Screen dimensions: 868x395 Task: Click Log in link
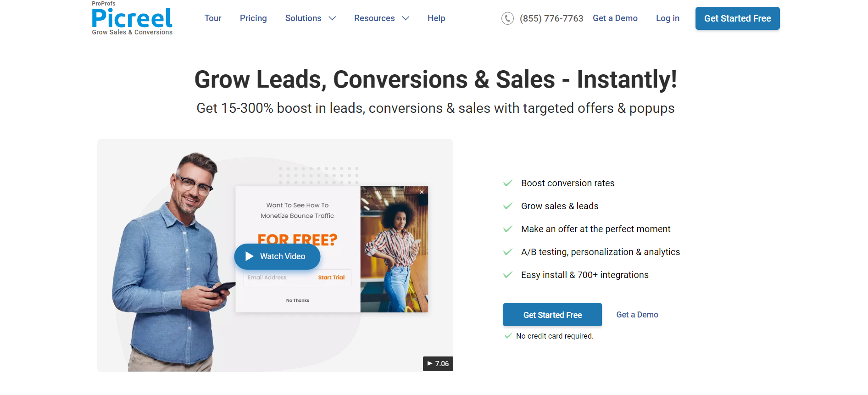tap(668, 18)
